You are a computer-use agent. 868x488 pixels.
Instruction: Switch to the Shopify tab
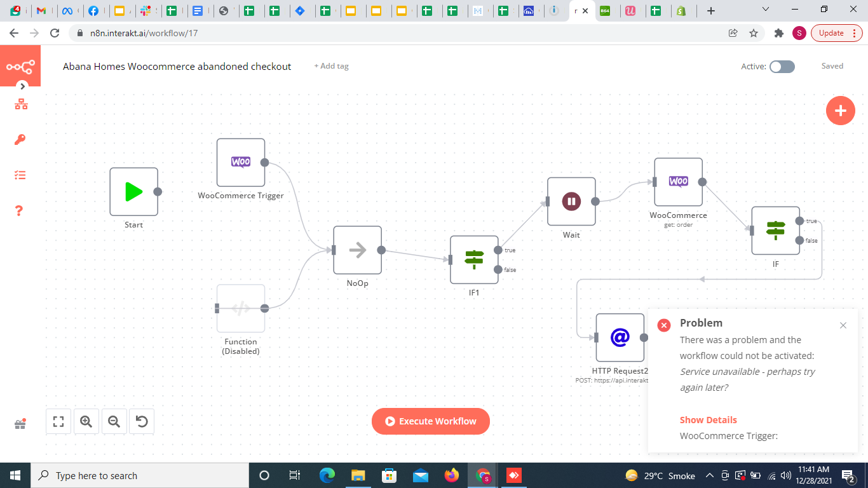[681, 11]
